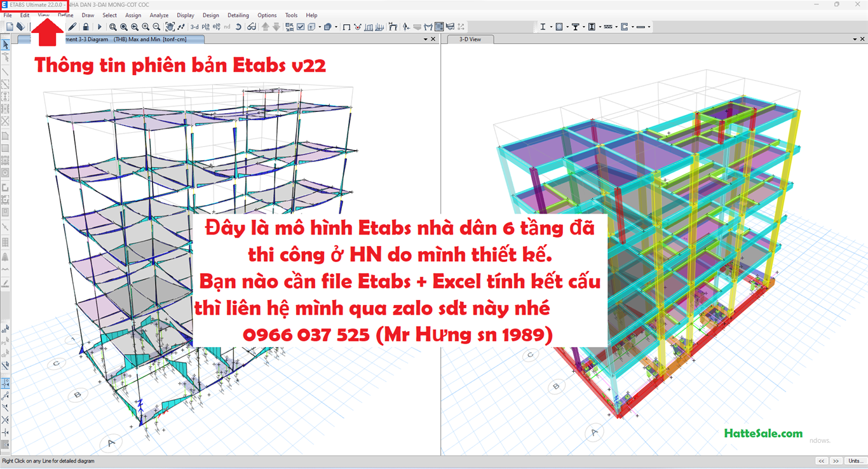Switch to the 3-d view button
Screen dimensions: 868x469
pyautogui.click(x=194, y=27)
